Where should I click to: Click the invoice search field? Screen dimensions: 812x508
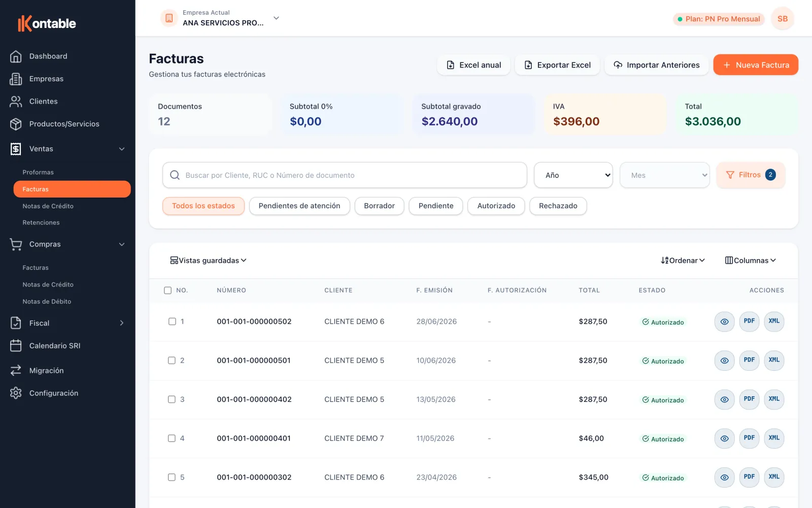(x=345, y=175)
